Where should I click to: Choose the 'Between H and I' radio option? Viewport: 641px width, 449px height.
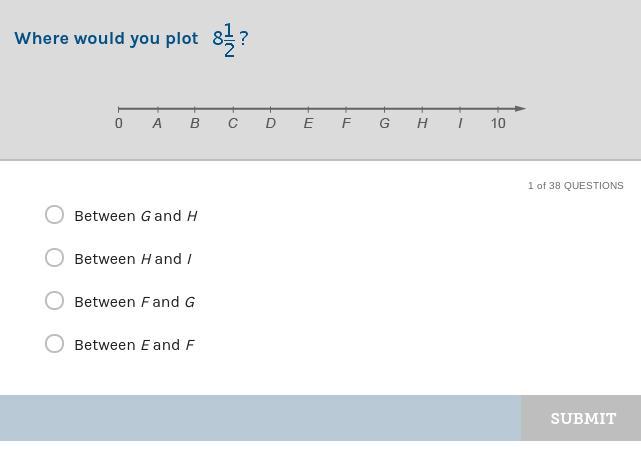[x=55, y=258]
